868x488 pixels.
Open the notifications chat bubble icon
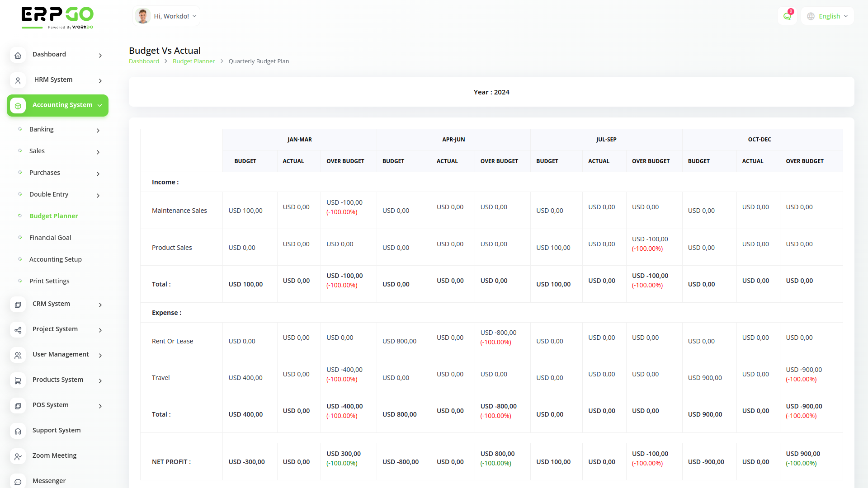click(787, 16)
